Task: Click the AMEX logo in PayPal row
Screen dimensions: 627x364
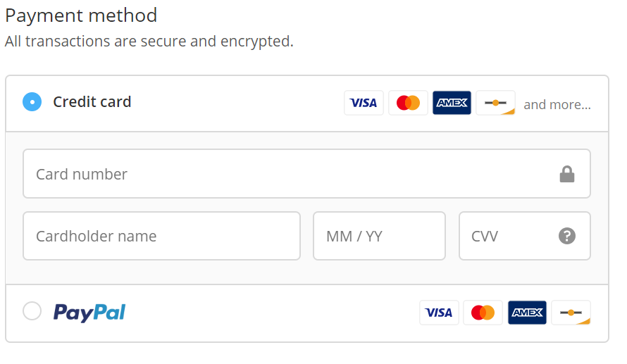Action: click(527, 313)
